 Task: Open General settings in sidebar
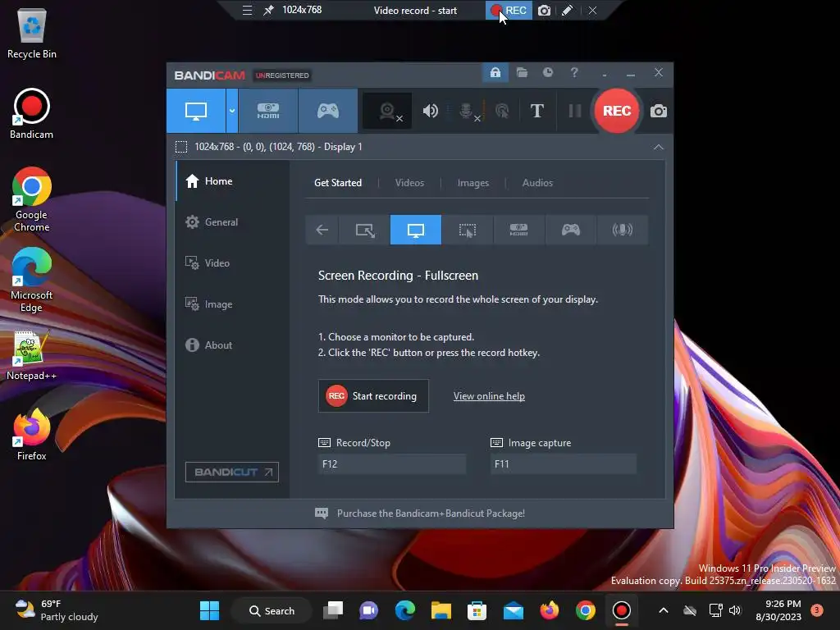pyautogui.click(x=231, y=221)
